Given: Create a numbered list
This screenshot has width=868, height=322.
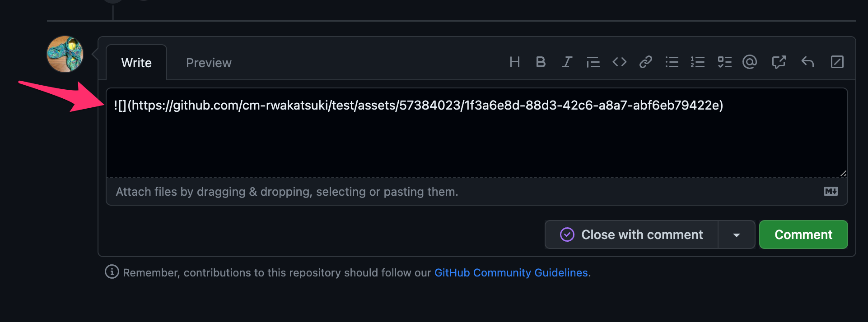Looking at the screenshot, I should tap(698, 62).
